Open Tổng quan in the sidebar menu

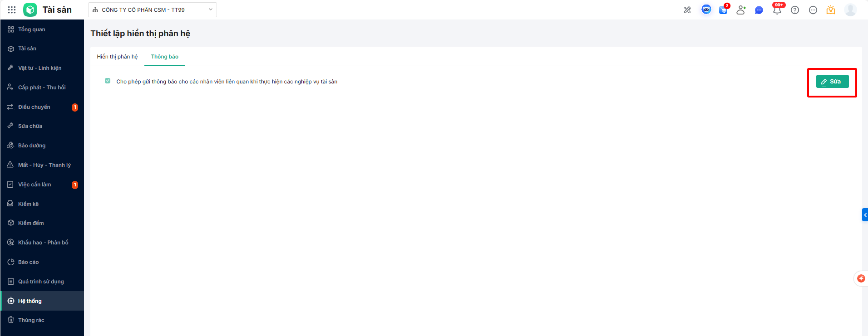(x=42, y=29)
